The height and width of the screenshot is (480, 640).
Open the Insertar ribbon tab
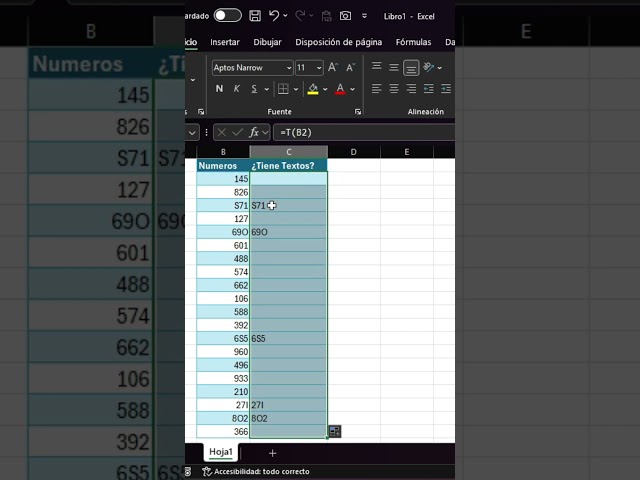(x=225, y=42)
